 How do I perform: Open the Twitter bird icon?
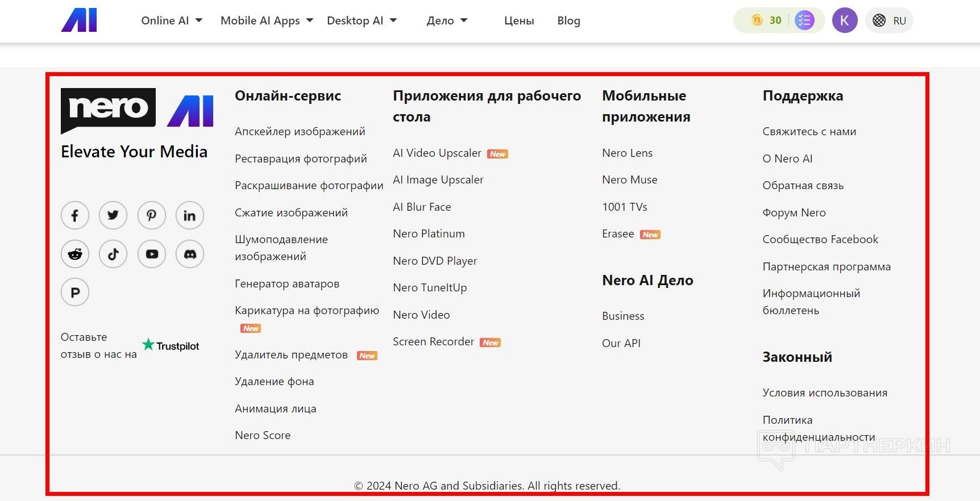pyautogui.click(x=113, y=215)
